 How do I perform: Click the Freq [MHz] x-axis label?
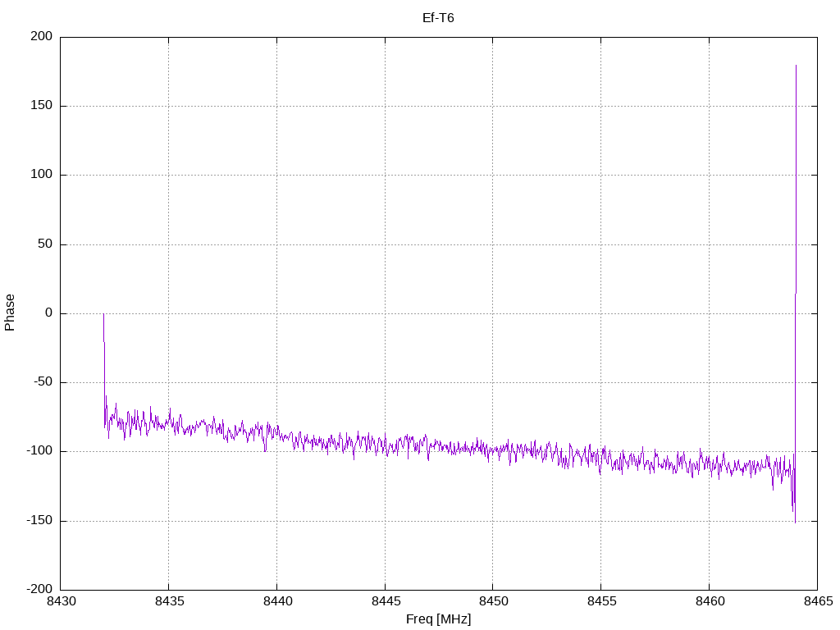tap(438, 619)
